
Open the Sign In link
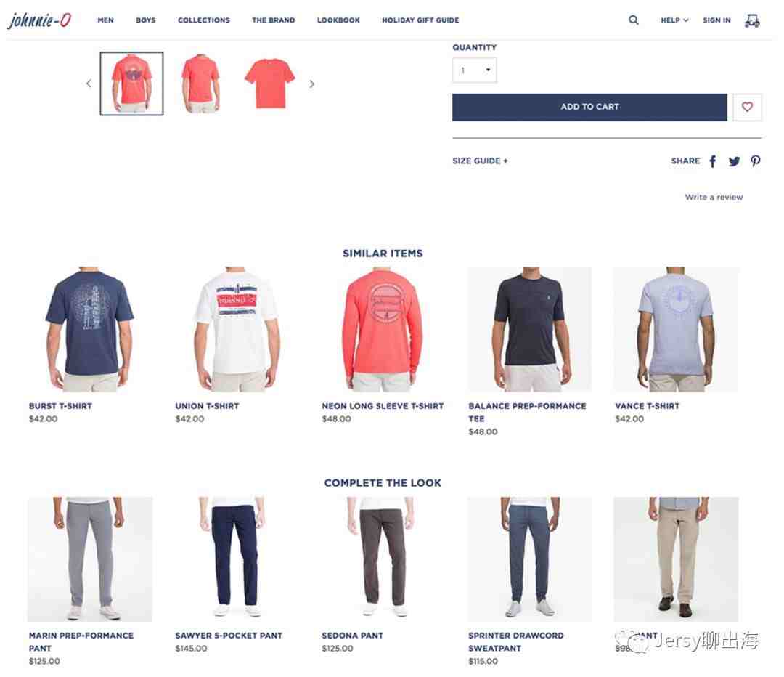pos(716,20)
